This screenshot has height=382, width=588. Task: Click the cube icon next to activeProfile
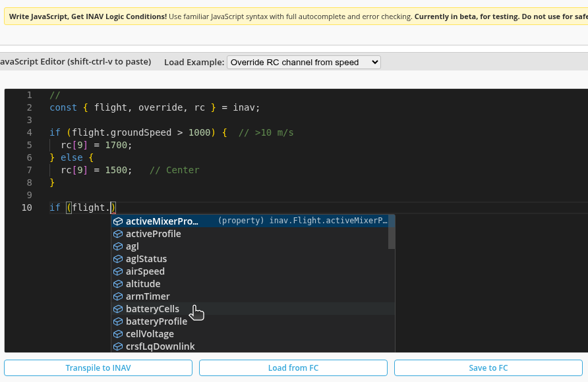click(118, 234)
